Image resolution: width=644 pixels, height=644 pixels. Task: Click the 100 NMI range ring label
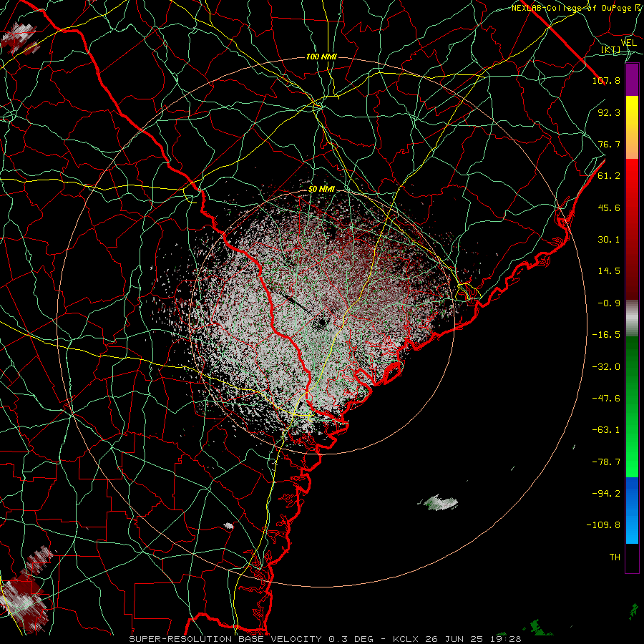[321, 57]
